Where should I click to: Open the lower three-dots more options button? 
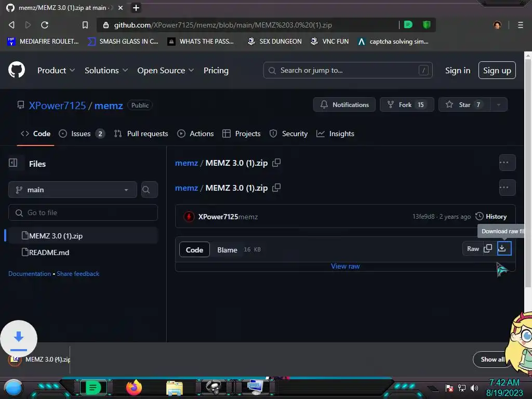coord(507,187)
